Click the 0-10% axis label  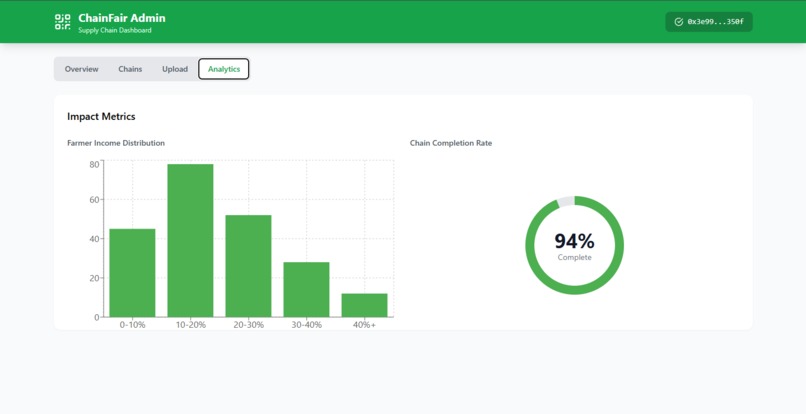[x=132, y=325]
